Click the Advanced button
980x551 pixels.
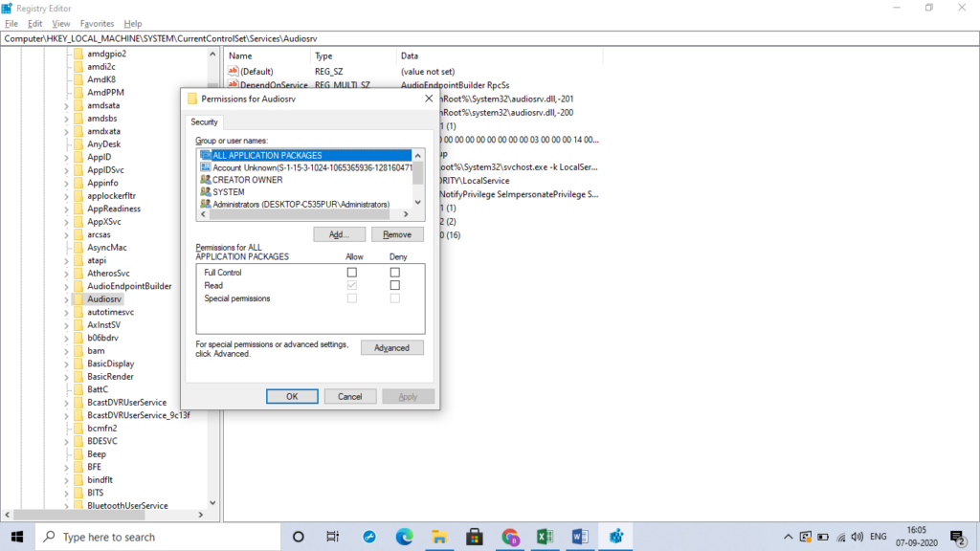tap(391, 348)
